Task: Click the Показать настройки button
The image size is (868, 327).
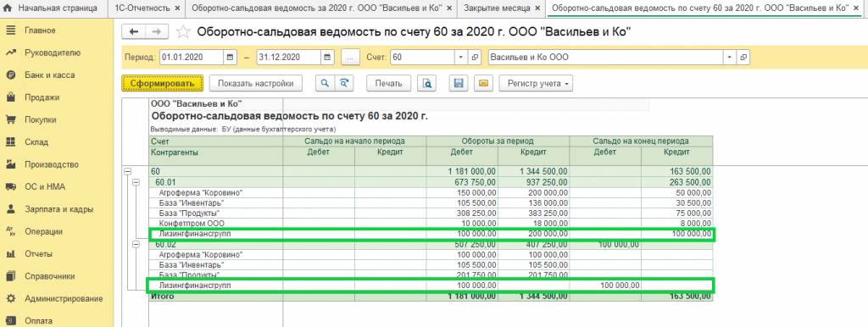Action: 255,84
